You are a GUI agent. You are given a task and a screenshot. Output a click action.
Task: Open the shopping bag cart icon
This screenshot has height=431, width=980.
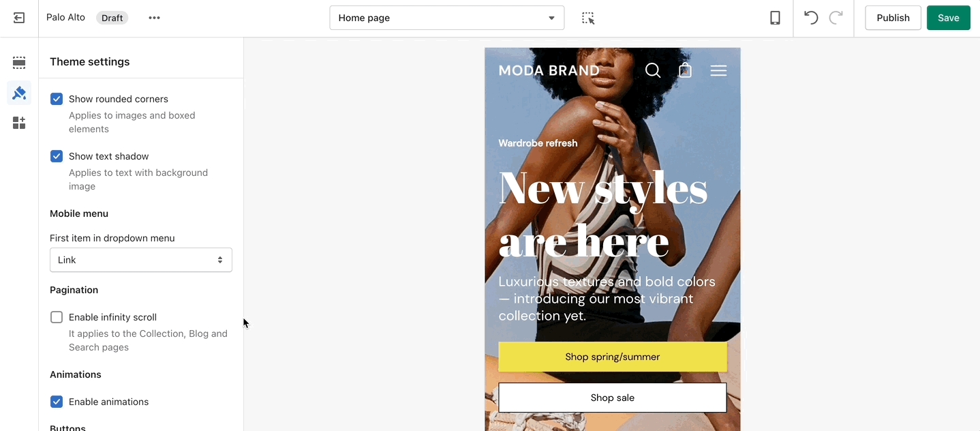[x=685, y=70]
